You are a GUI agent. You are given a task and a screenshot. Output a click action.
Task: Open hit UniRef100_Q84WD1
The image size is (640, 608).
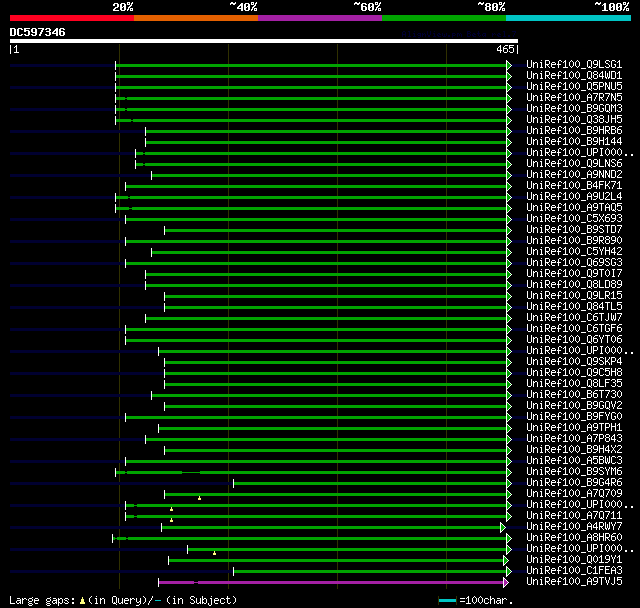[574, 75]
